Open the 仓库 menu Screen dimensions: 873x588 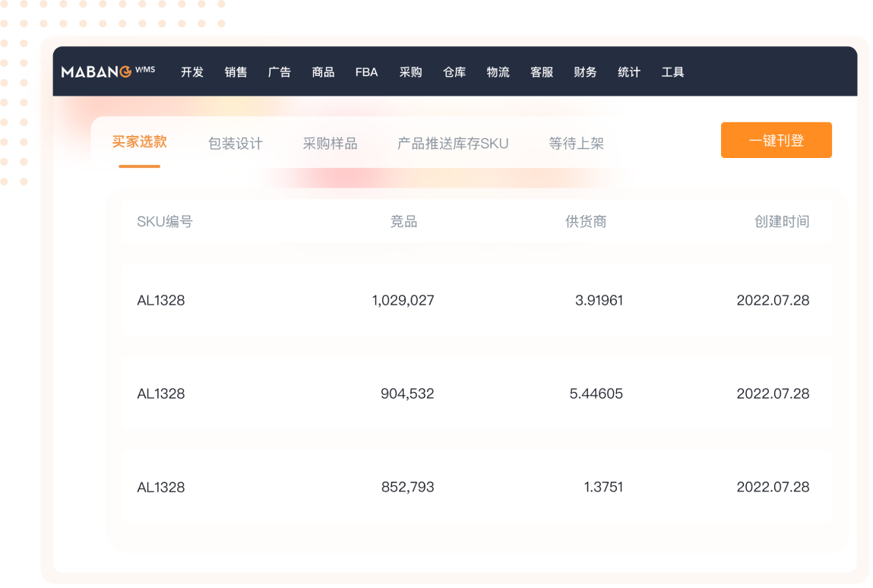454,72
